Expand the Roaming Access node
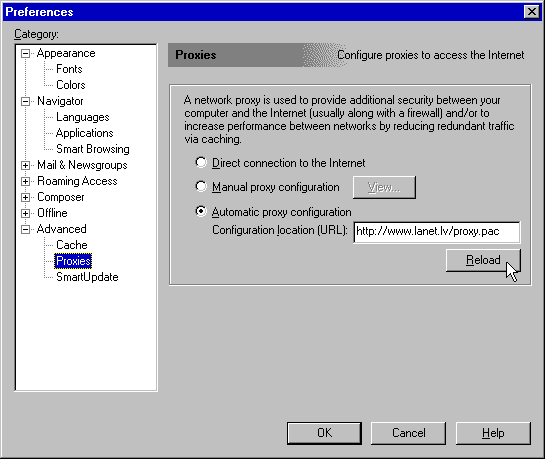The image size is (545, 459). pos(25,181)
